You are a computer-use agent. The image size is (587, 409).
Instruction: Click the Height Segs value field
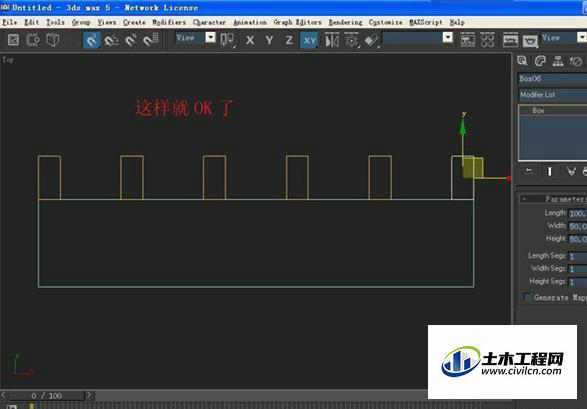pos(578,282)
